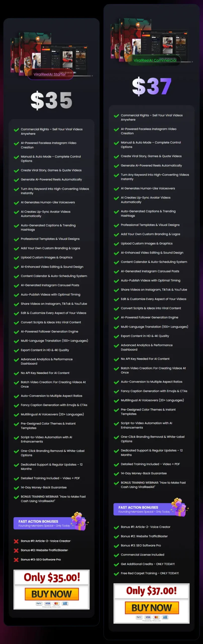Click the gift box icon on Commercial bonuses banner
Screen dimensions: 203x644
[179, 507]
